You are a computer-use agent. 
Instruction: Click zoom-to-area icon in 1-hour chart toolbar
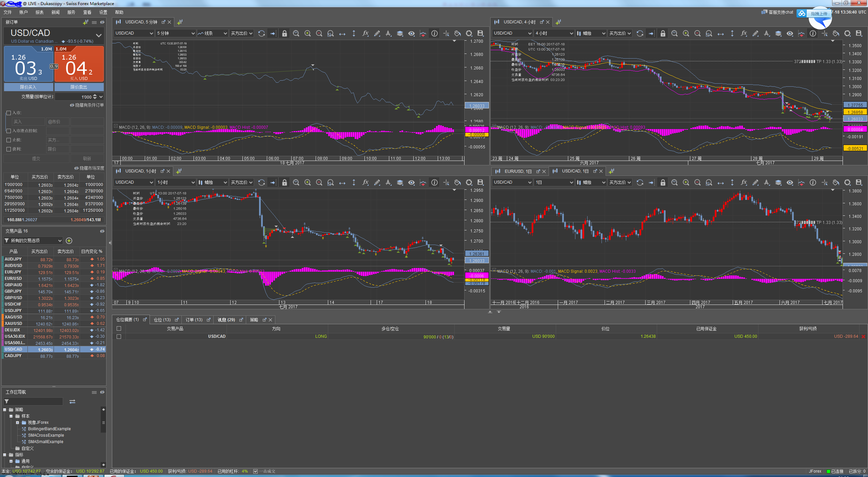coord(331,182)
